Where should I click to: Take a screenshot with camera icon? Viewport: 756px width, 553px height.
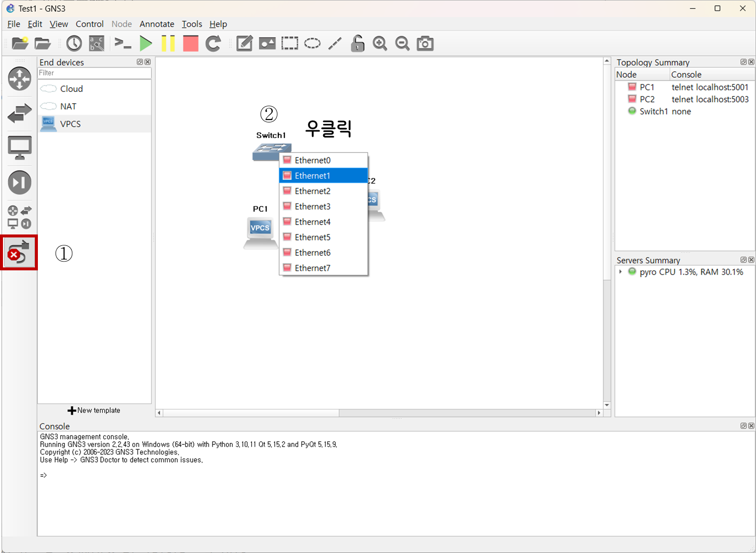click(425, 43)
